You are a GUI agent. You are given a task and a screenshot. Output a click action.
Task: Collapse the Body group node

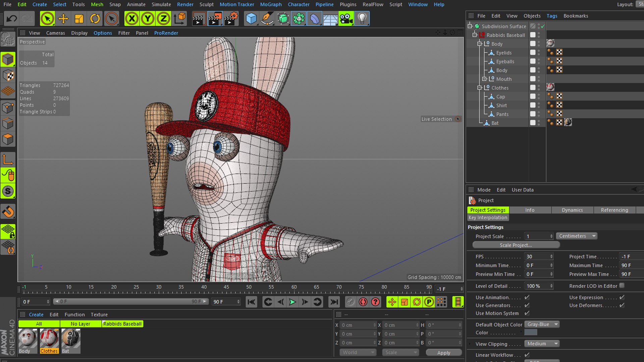480,44
